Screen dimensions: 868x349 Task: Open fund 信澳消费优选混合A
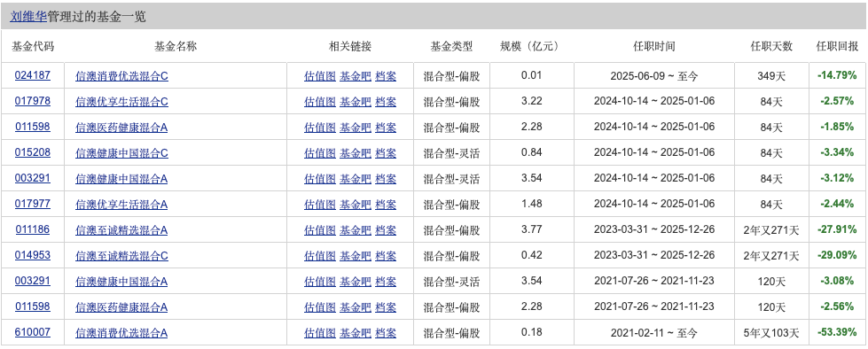point(121,333)
